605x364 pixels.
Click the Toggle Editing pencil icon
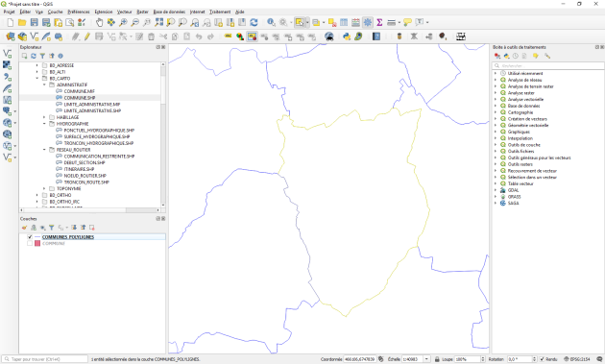click(x=86, y=36)
